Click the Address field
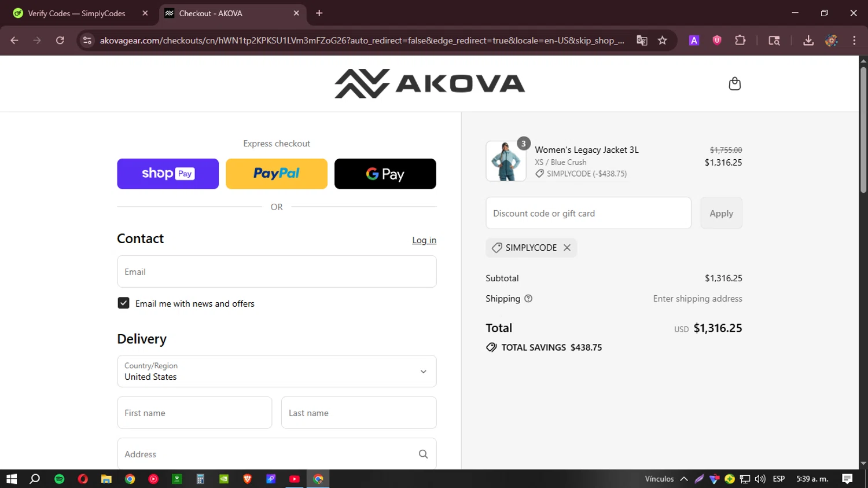Viewport: 868px width, 488px height. [x=277, y=454]
